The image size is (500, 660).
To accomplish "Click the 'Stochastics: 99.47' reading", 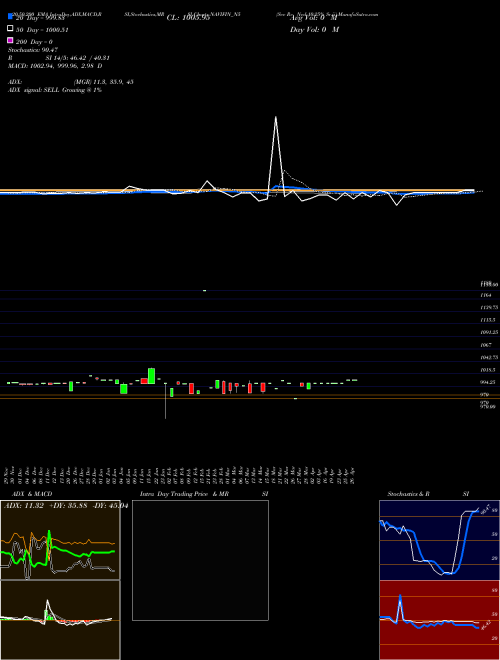I will click(x=33, y=50).
